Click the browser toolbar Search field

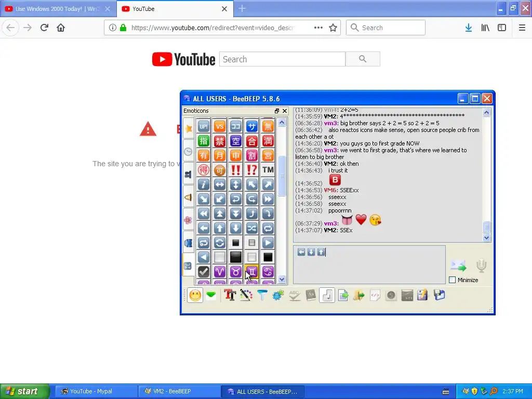tap(386, 28)
